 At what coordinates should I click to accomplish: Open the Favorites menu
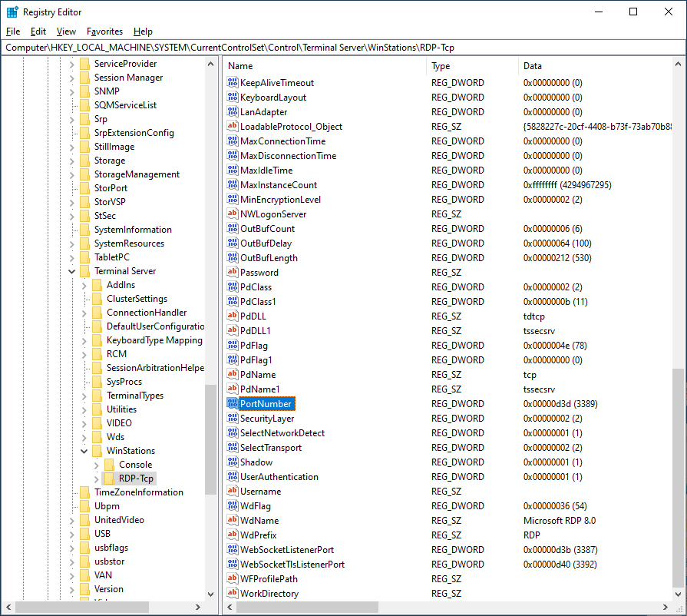pos(104,31)
